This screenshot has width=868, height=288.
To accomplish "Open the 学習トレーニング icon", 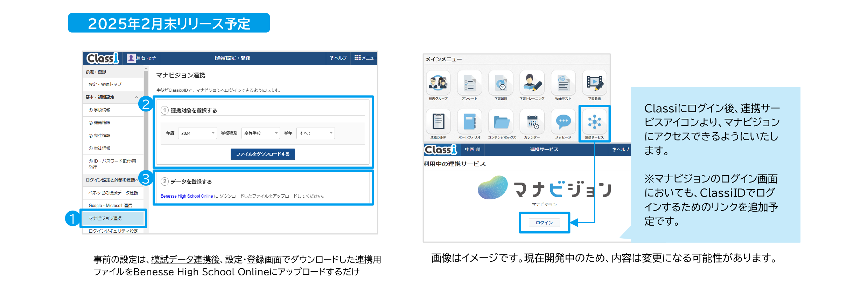I will coord(532,83).
